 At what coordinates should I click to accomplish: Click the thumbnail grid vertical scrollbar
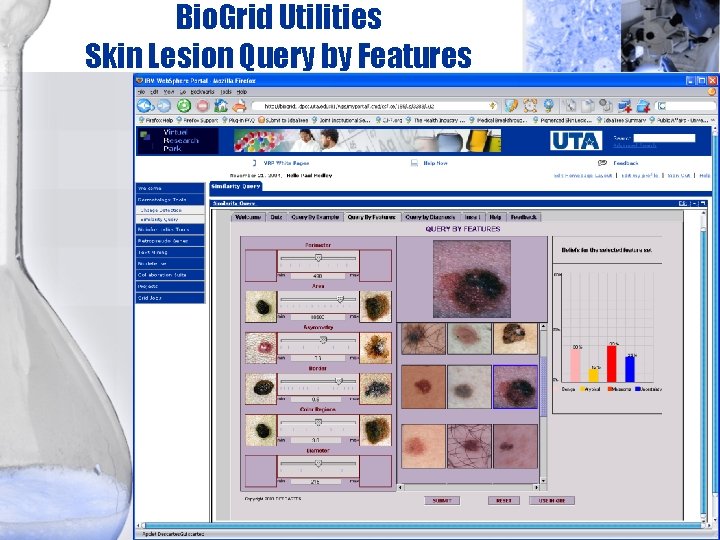543,404
